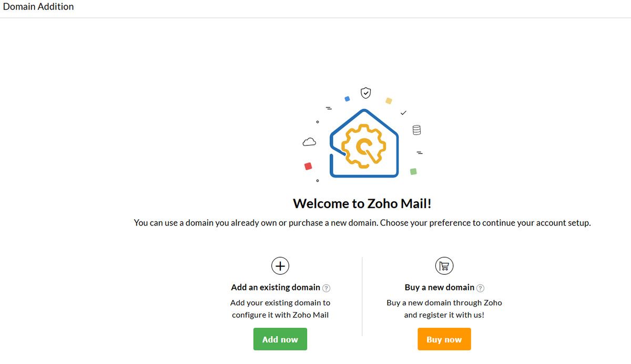
Task: Click the Domain Addition page title
Action: click(38, 6)
